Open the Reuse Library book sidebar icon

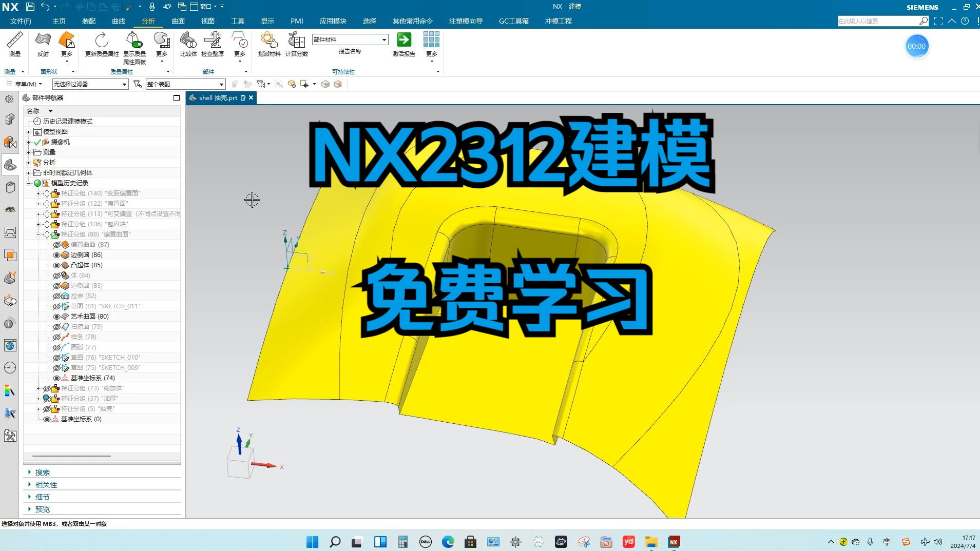point(10,187)
